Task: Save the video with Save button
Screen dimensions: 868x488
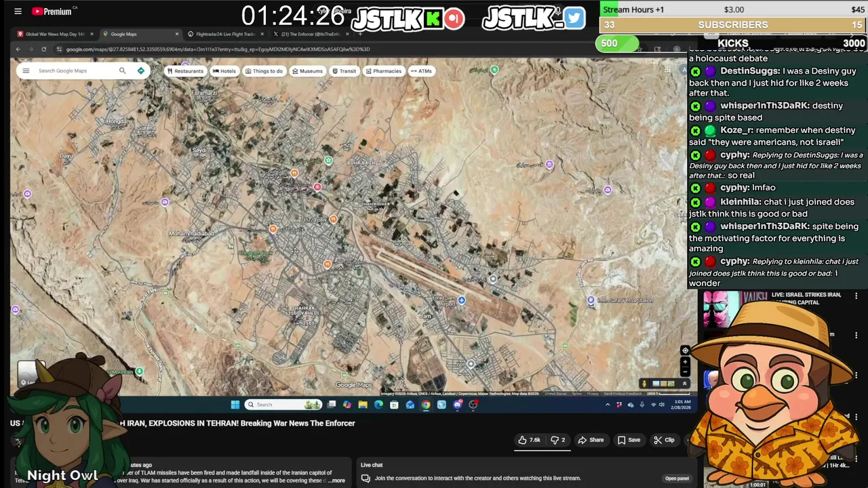Action: [629, 440]
